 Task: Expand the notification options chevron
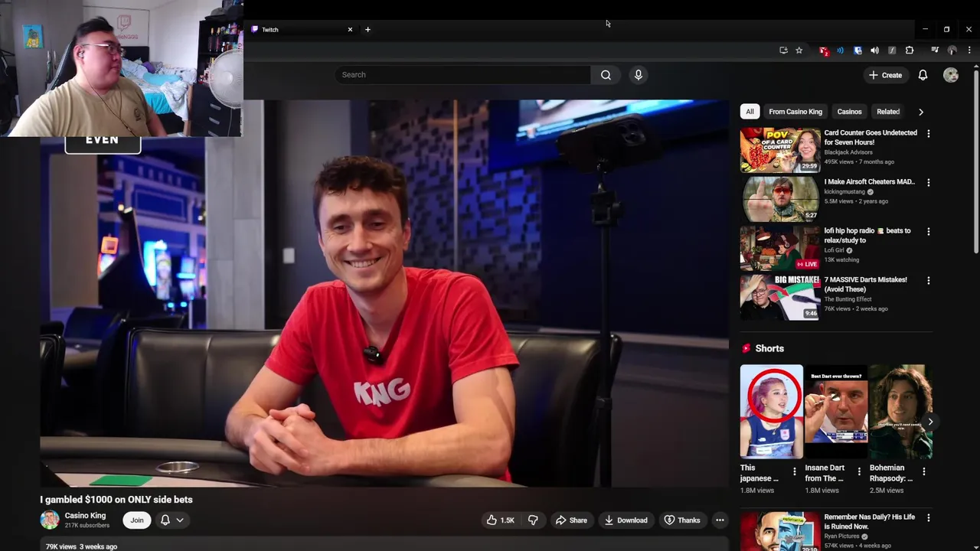pyautogui.click(x=180, y=520)
